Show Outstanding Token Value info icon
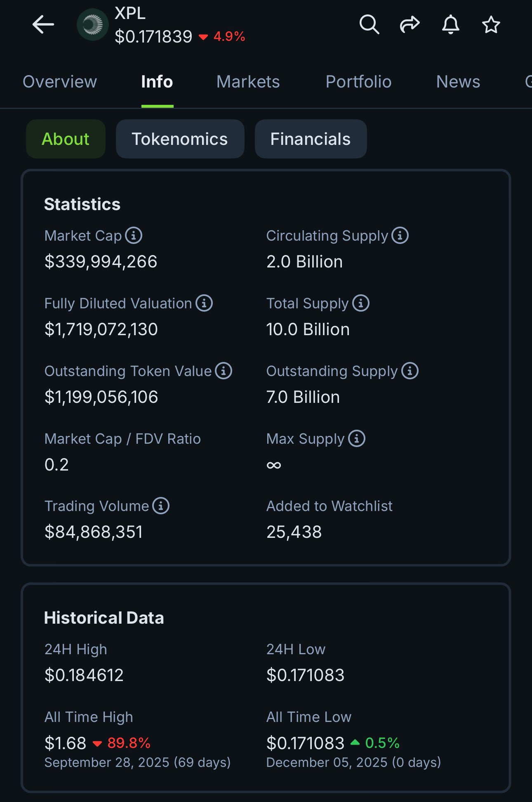532x802 pixels. click(x=224, y=371)
